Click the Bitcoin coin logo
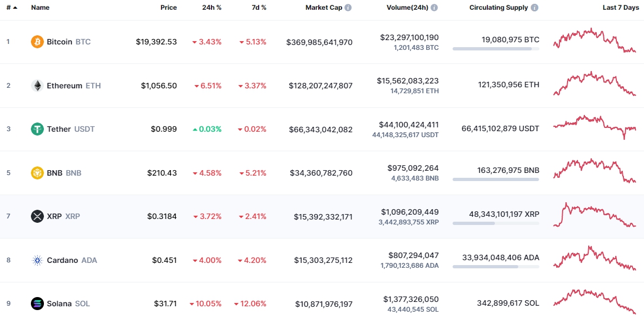Screen dimensions: 644x322 37,42
